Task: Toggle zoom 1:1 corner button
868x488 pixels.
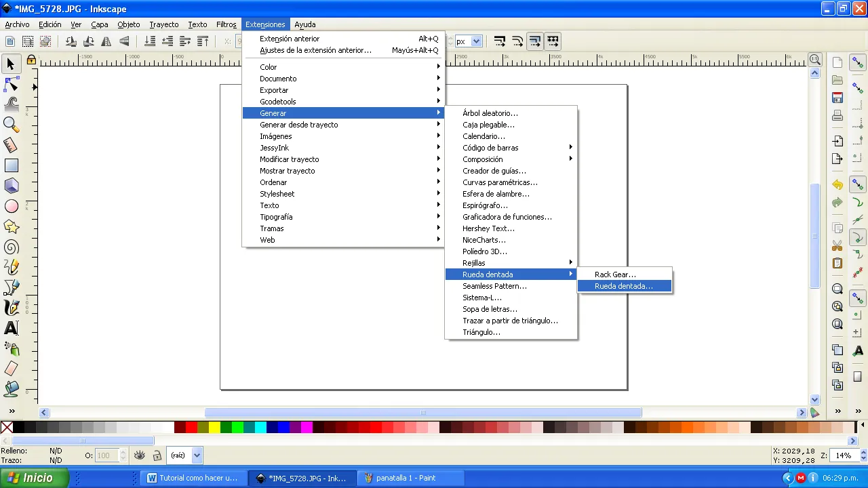Action: click(815, 60)
